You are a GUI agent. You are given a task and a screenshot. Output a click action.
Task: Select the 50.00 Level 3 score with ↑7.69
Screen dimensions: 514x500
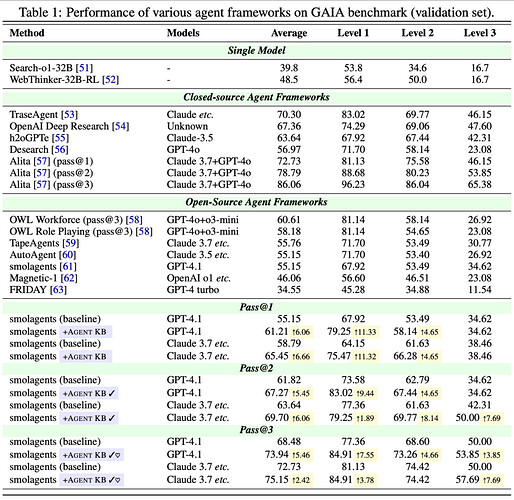468,418
